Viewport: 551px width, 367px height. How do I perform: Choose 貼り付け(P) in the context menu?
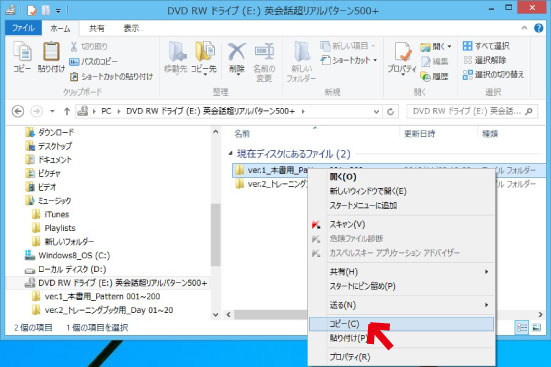(x=401, y=338)
